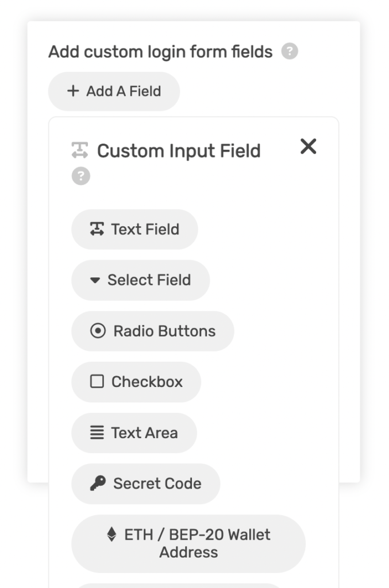
Task: Add a Secret Code field
Action: [145, 483]
